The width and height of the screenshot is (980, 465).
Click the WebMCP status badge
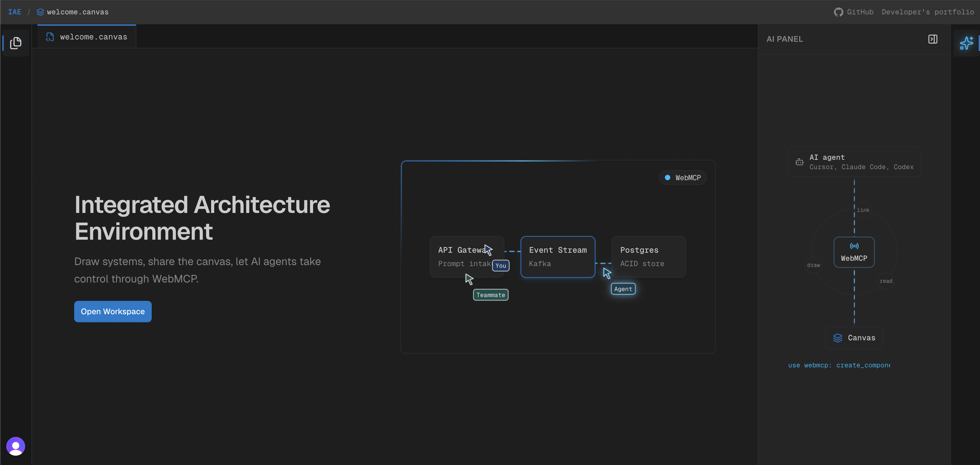click(x=683, y=178)
